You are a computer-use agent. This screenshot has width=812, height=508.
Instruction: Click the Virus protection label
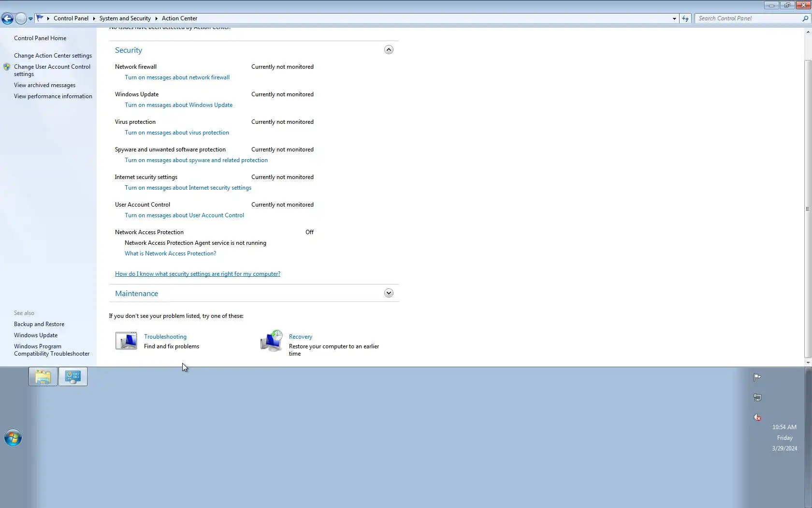pos(135,122)
